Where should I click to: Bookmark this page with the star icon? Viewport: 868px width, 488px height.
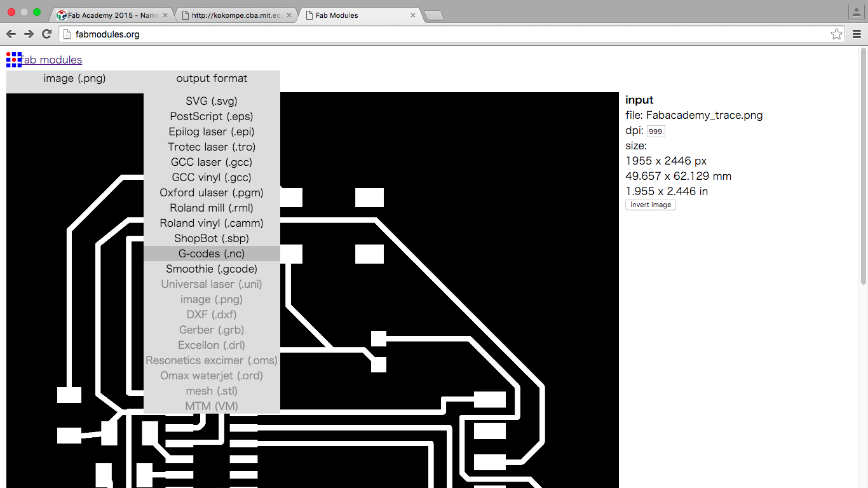(836, 34)
